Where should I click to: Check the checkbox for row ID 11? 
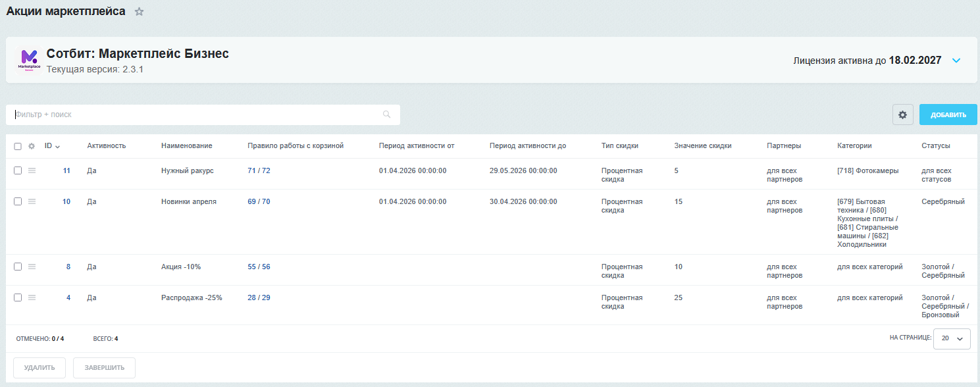coord(18,170)
